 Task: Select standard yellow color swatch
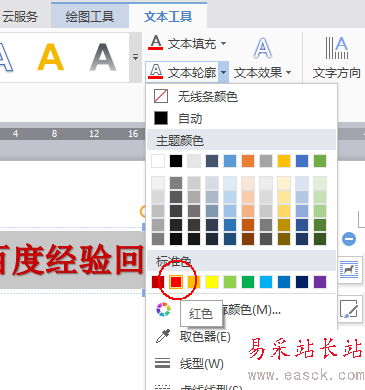212,282
